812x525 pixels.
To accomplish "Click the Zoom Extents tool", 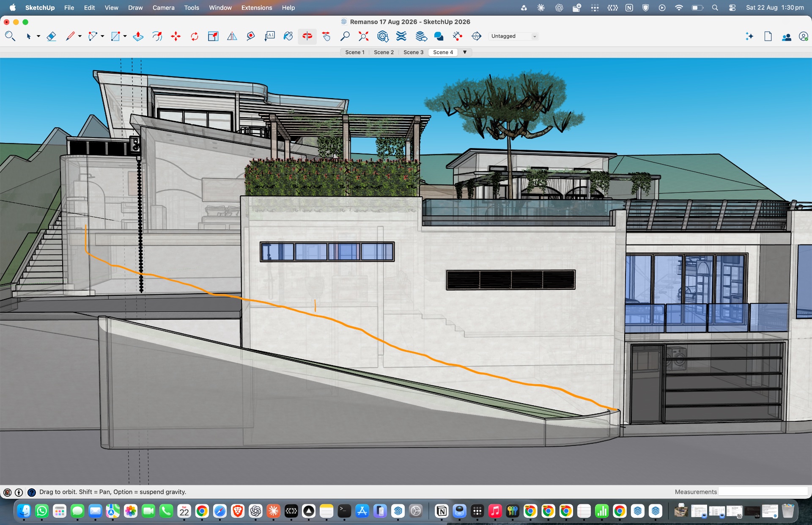I will coord(363,36).
